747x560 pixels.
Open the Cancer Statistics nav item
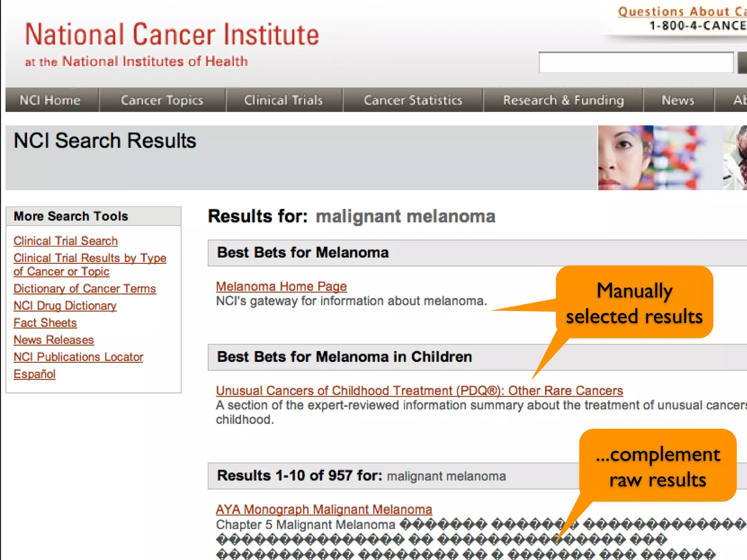pyautogui.click(x=413, y=100)
